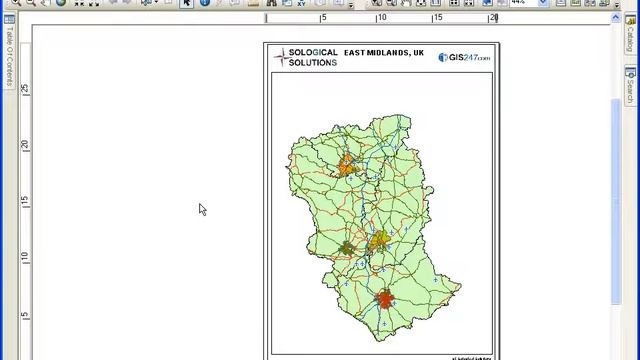Click the Fixed Zoom Out arrows icon
This screenshot has width=640, height=360.
(94, 2)
